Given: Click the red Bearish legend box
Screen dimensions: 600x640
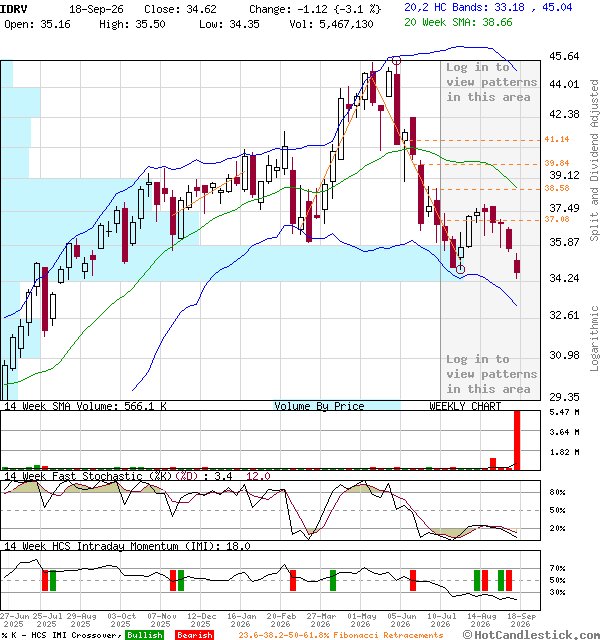Looking at the screenshot, I should [194, 635].
